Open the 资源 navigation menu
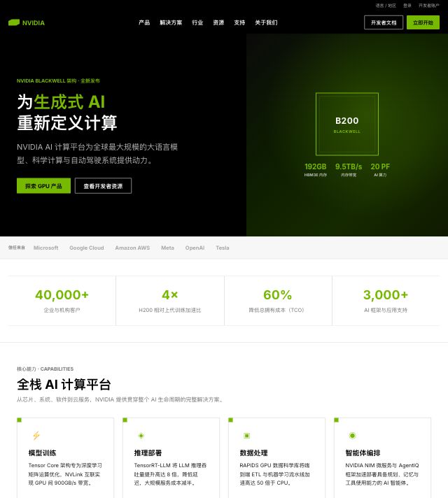 pos(218,22)
